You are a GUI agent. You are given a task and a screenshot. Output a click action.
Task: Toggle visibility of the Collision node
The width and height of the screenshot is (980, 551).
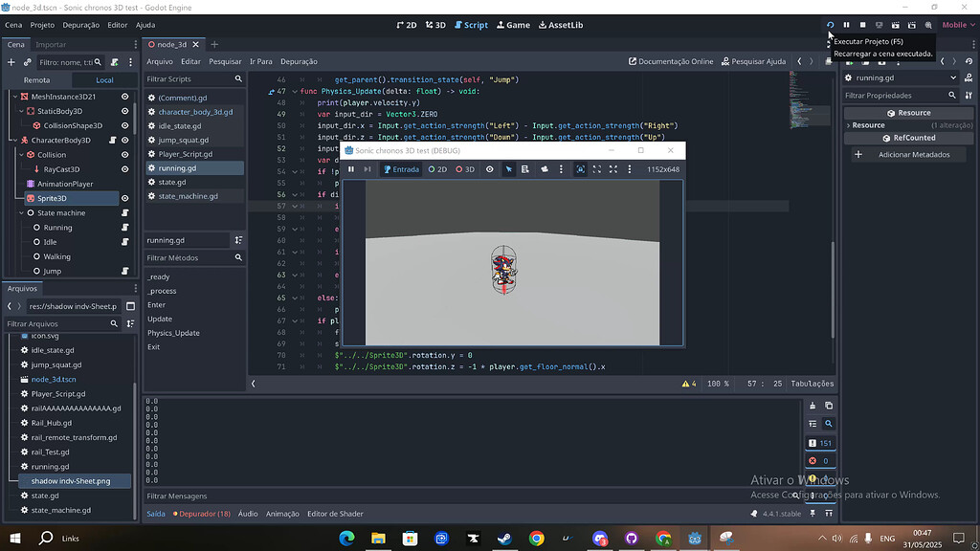pyautogui.click(x=125, y=154)
